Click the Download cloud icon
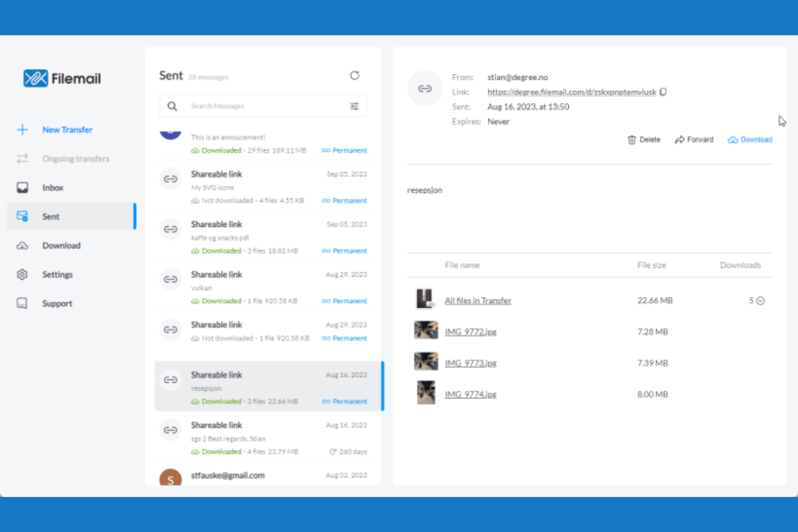This screenshot has width=798, height=532. [x=733, y=140]
